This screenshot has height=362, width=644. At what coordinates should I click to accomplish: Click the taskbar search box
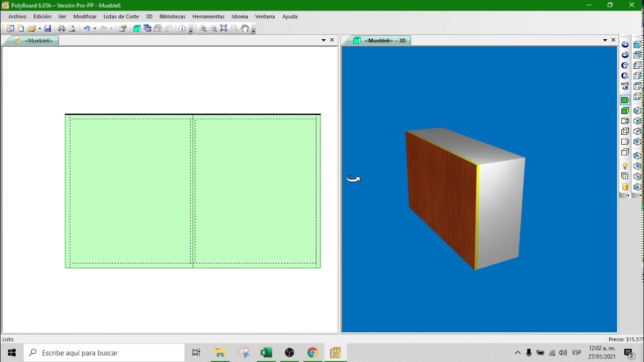(x=104, y=353)
